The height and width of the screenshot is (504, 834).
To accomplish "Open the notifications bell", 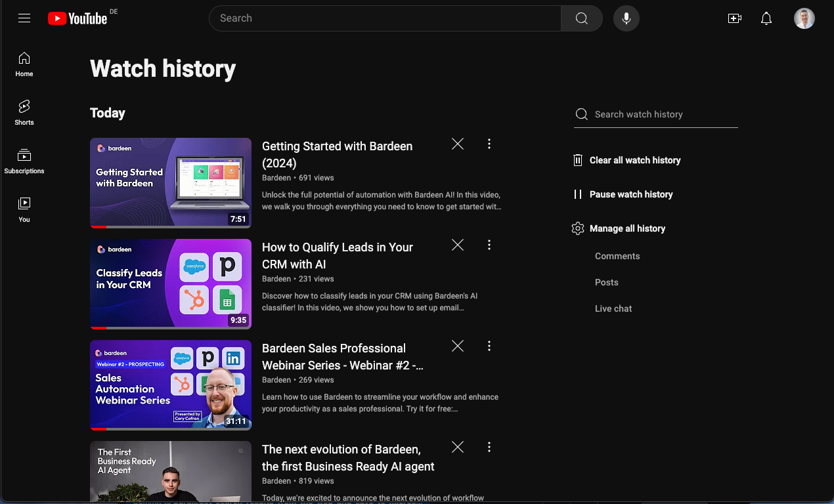I will pos(766,18).
